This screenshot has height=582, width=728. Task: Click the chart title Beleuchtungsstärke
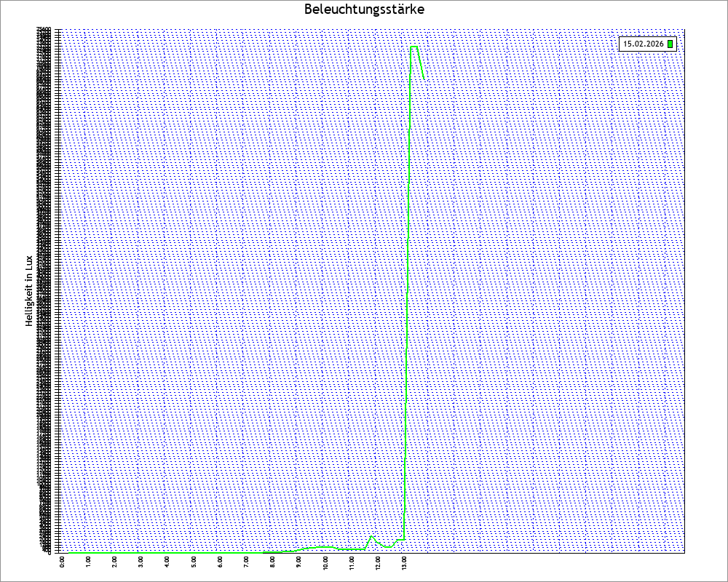pyautogui.click(x=364, y=10)
